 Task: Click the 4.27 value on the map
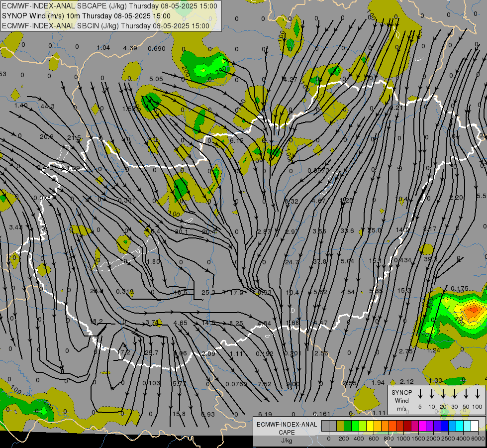click(290, 79)
